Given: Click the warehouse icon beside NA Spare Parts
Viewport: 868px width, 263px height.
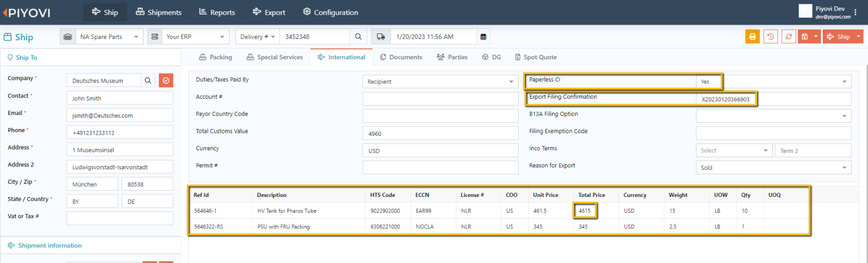Looking at the screenshot, I should click(x=68, y=36).
